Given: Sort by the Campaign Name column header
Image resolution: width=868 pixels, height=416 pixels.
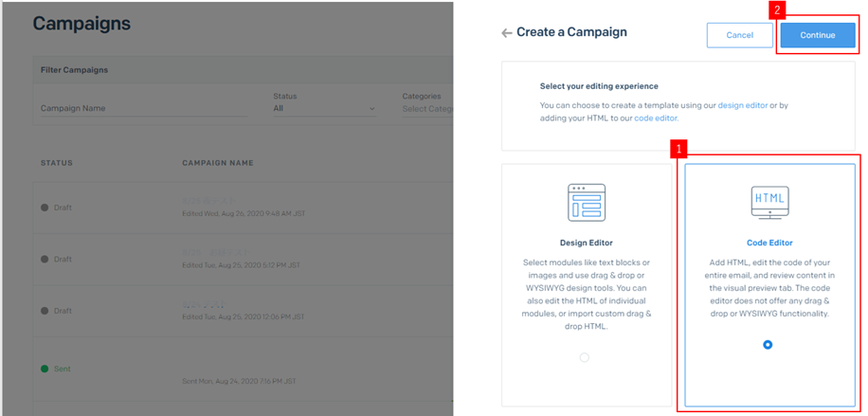Looking at the screenshot, I should 217,163.
